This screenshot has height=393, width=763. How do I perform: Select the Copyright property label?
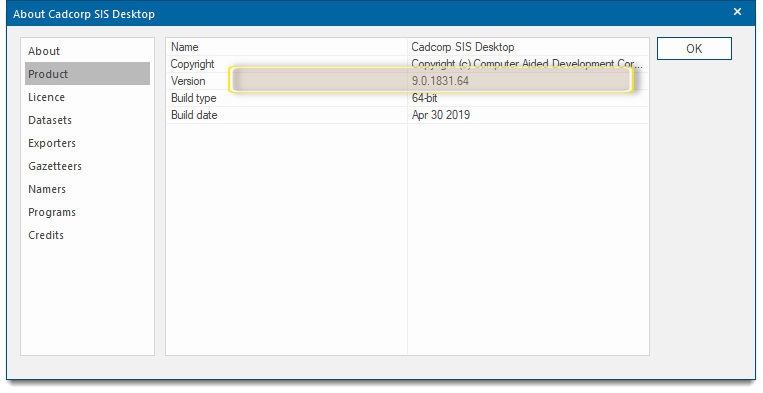[192, 64]
